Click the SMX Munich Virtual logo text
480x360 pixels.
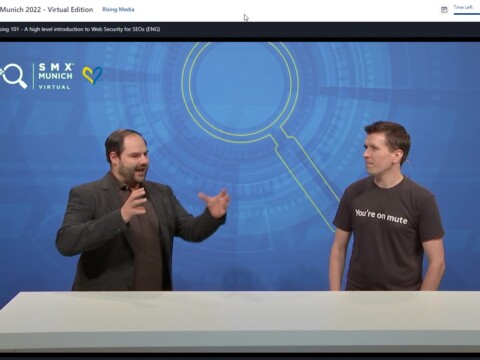[55, 76]
